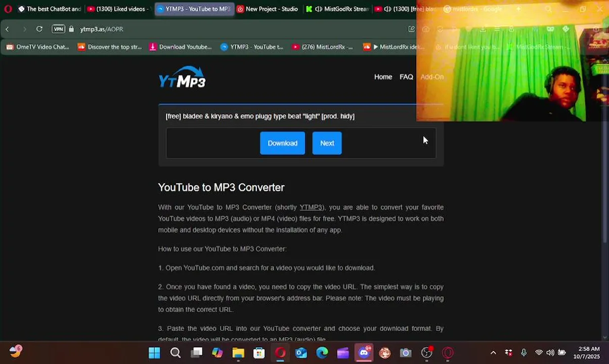Open volume speaker tray icon
The height and width of the screenshot is (364, 609).
(550, 353)
